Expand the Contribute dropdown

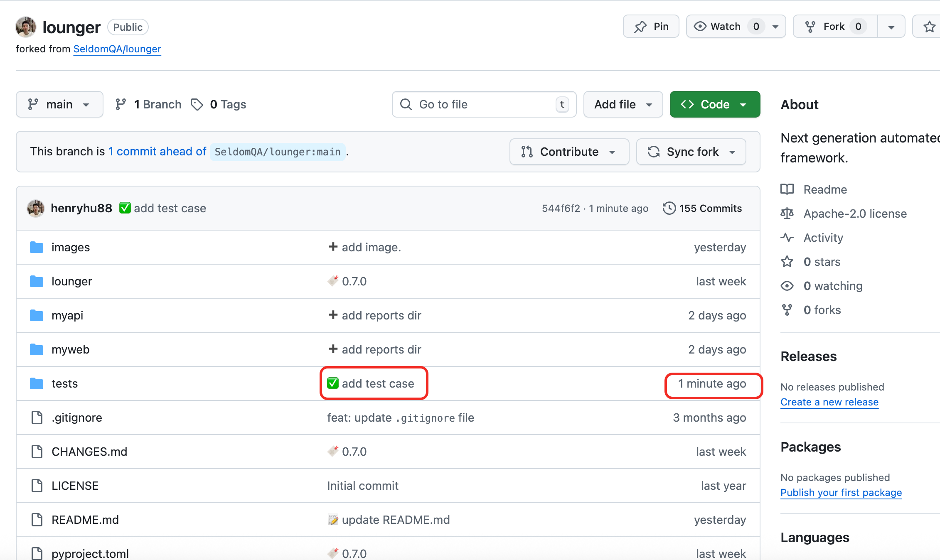[569, 152]
